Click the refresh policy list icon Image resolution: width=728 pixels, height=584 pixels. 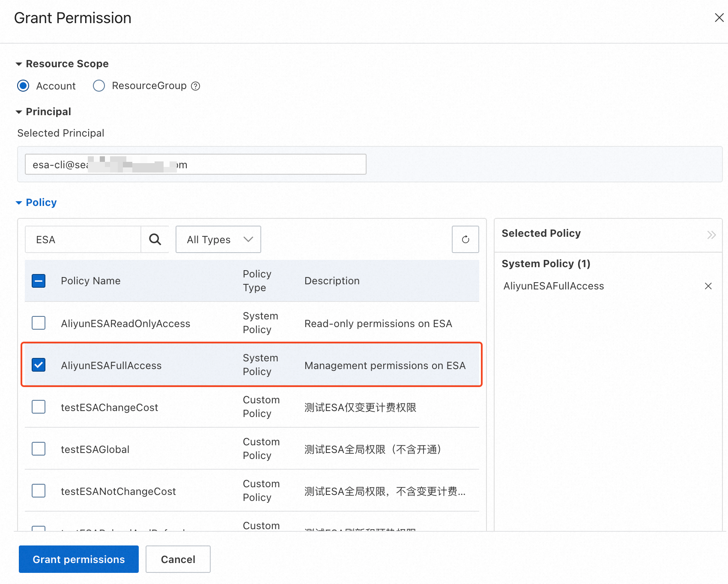(465, 239)
